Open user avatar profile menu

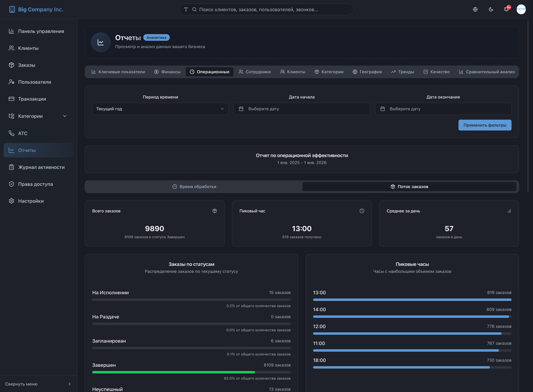(x=521, y=10)
